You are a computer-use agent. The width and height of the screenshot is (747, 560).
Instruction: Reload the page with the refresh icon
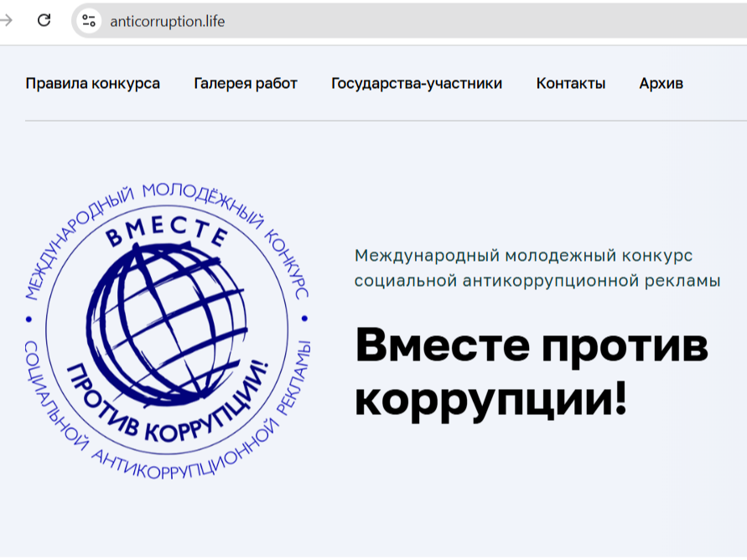pos(44,20)
